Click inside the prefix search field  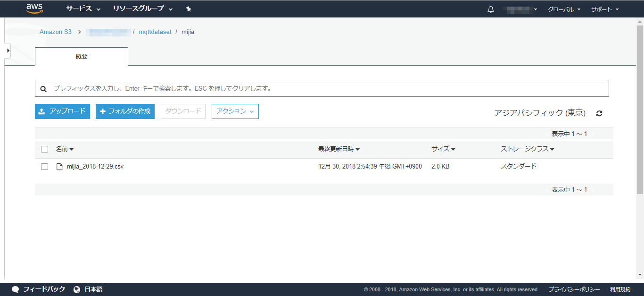(189, 88)
